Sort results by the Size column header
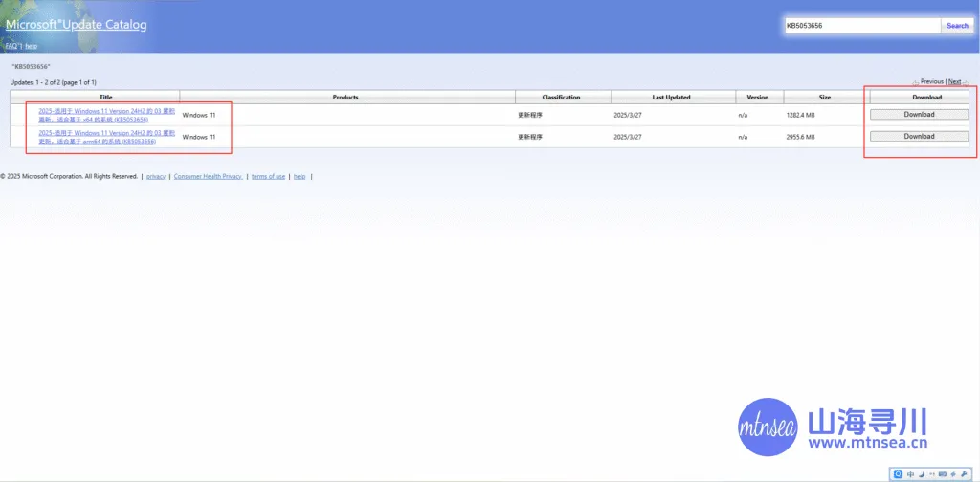Screen dimensions: 980x482 [825, 98]
